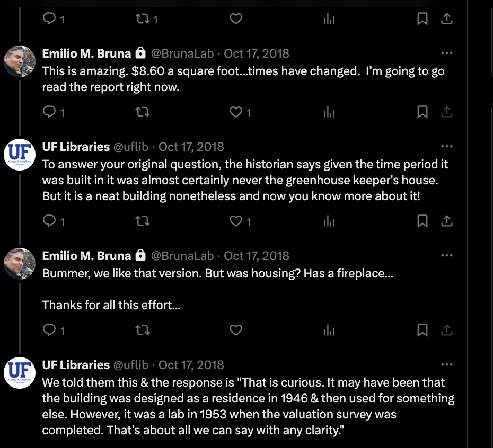Click UF Libraries avatar on the final tweet
The width and height of the screenshot is (493, 448).
pos(20,373)
